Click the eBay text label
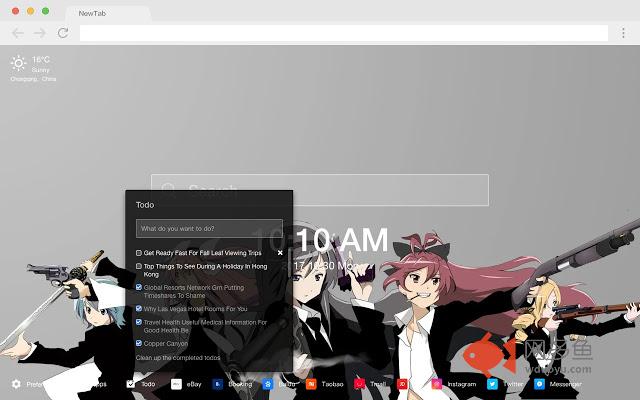The width and height of the screenshot is (640, 400). 194,384
